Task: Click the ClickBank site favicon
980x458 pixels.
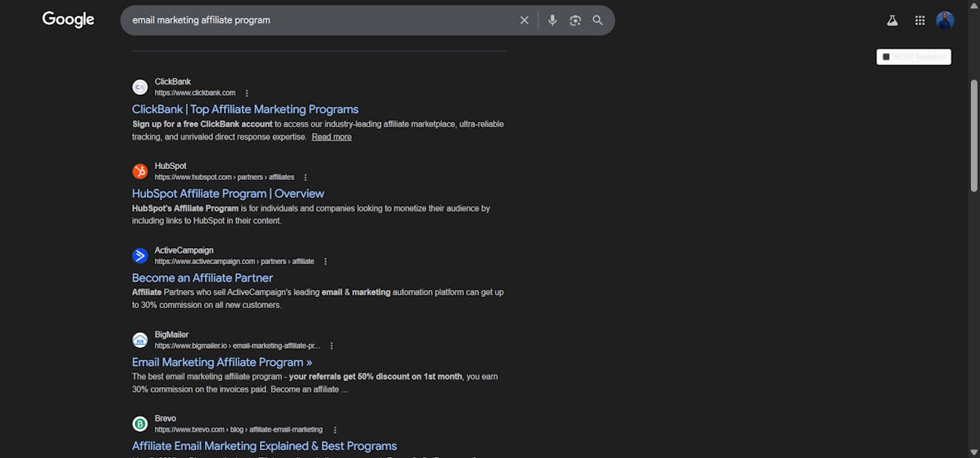Action: click(x=140, y=87)
